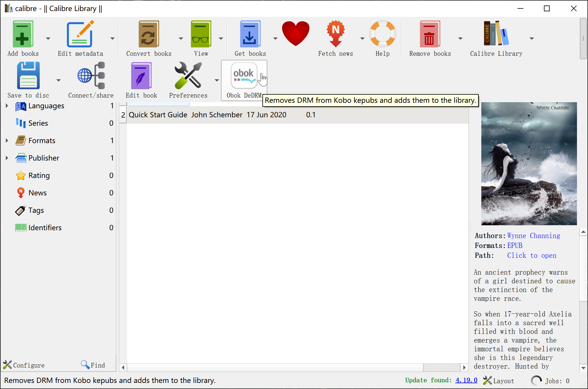Click the Wynne Channing author link
This screenshot has width=588, height=389.
(534, 236)
